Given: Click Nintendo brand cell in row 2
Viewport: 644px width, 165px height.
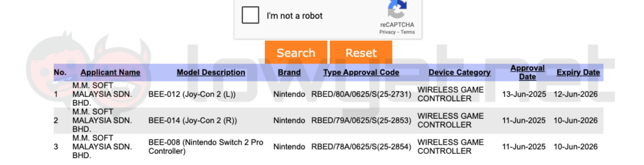Looking at the screenshot, I should pos(289,120).
